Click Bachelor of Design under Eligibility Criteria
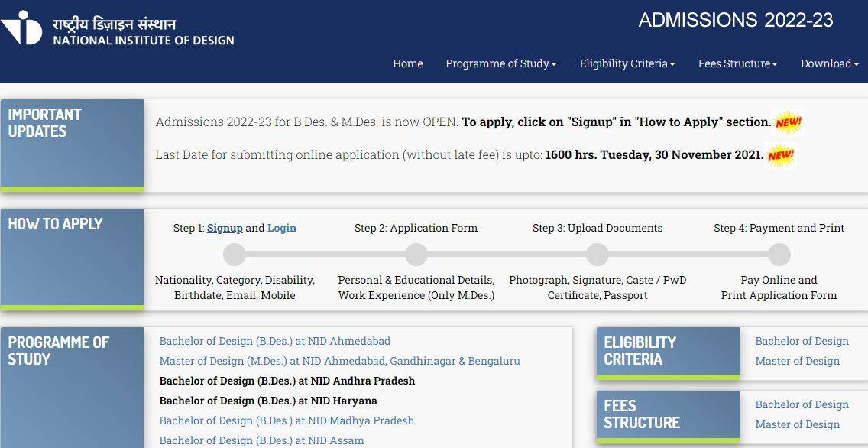Viewport: 868px width, 448px height. coord(802,341)
